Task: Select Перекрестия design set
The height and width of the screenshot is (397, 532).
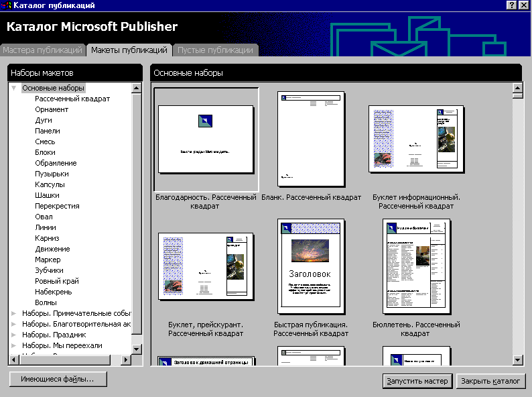Action: pyautogui.click(x=57, y=206)
